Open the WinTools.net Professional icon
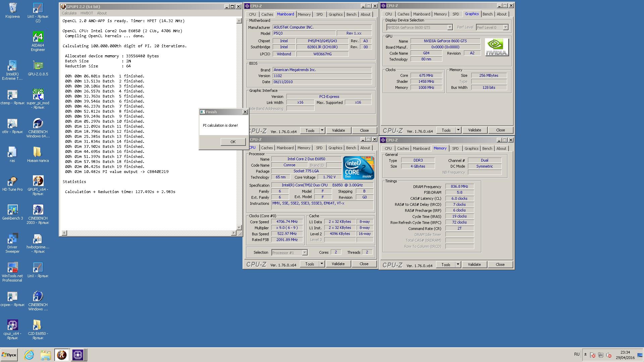 click(x=12, y=272)
